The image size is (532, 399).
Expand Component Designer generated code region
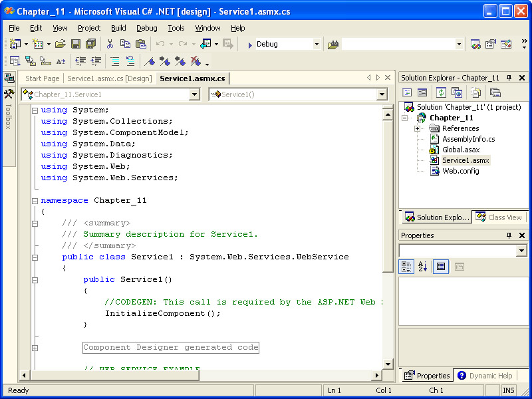click(x=35, y=348)
